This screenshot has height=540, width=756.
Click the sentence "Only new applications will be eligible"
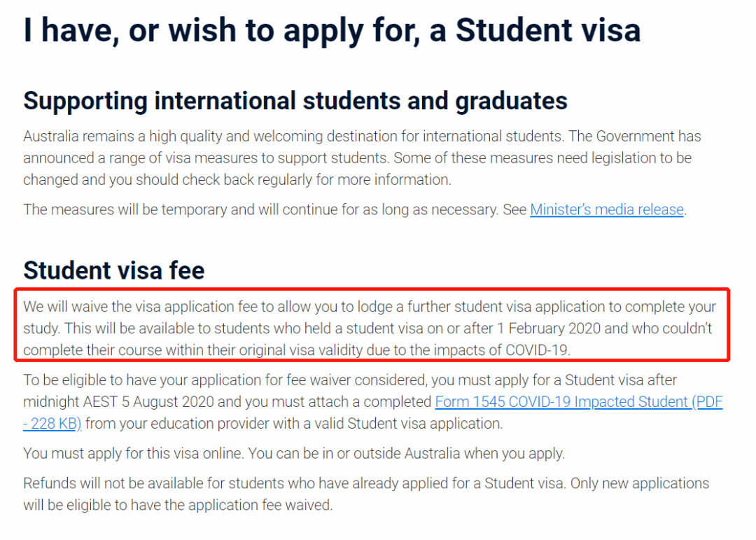pyautogui.click(x=366, y=494)
